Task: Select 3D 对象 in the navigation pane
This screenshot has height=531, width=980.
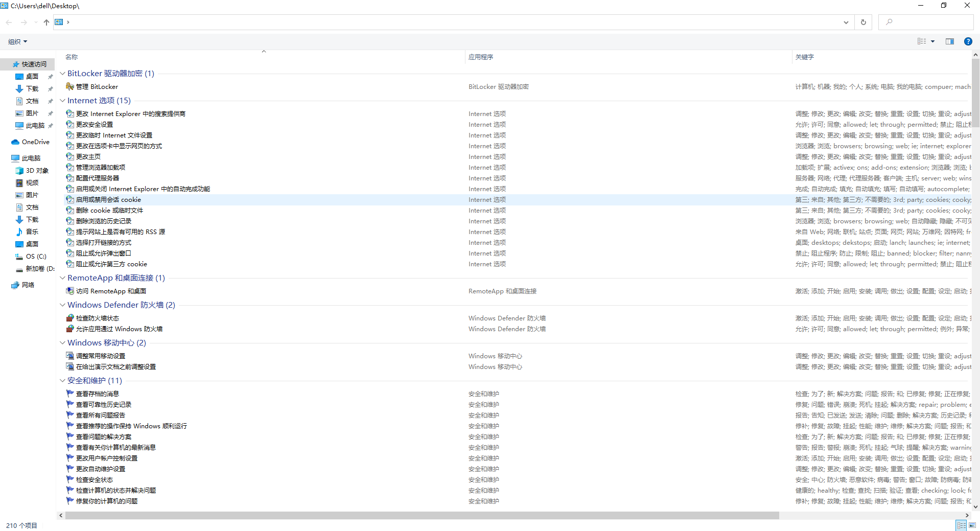Action: 32,170
